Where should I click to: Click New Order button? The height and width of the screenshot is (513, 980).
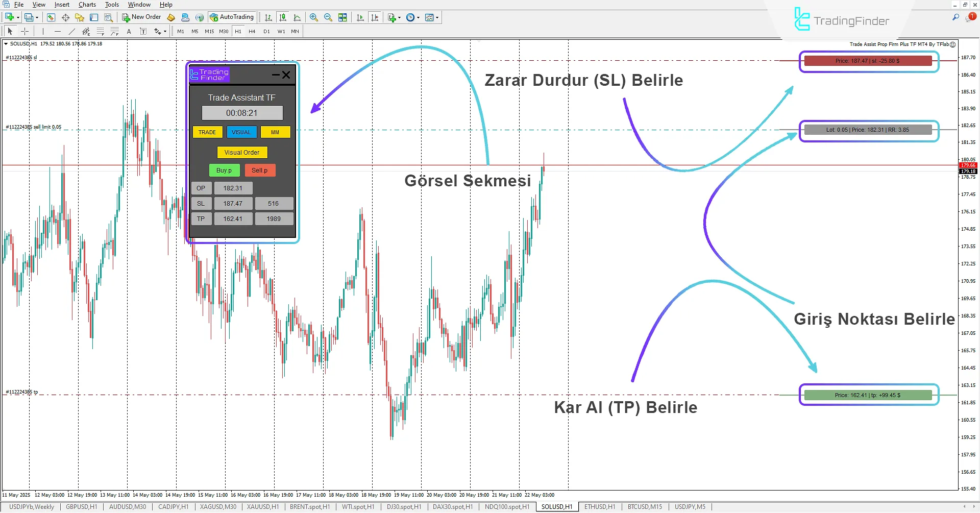click(141, 17)
